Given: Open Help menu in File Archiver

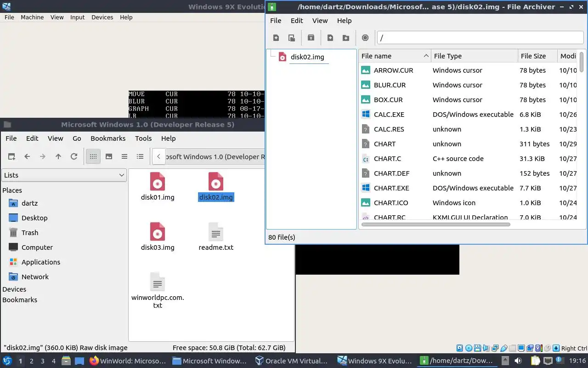Looking at the screenshot, I should tap(344, 20).
